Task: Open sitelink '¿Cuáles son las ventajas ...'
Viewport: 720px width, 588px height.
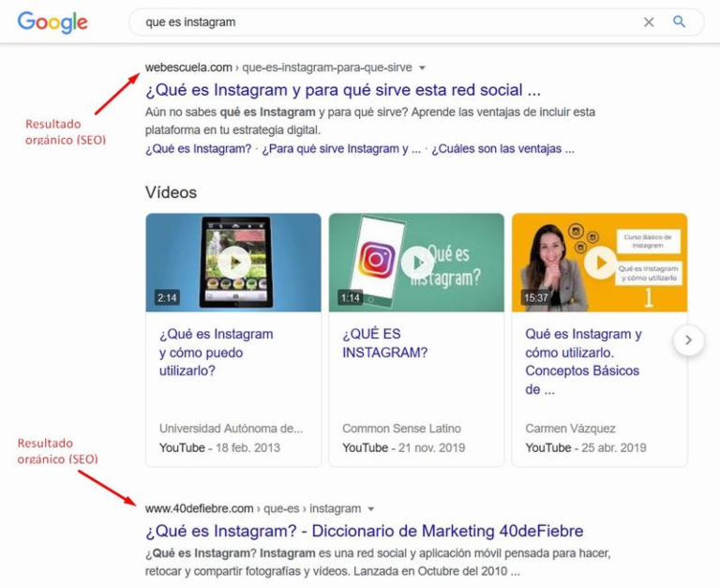Action: point(502,149)
